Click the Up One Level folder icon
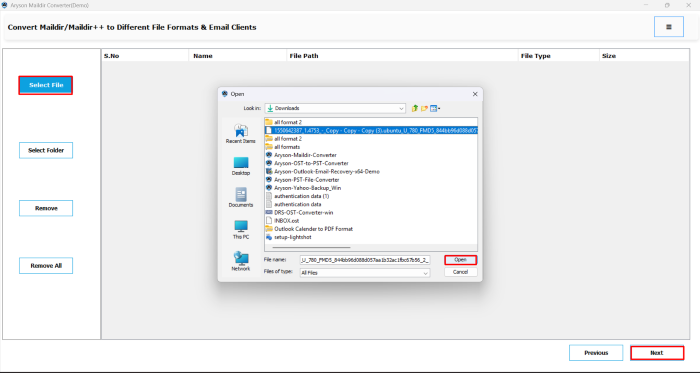This screenshot has height=373, width=700. pos(415,108)
